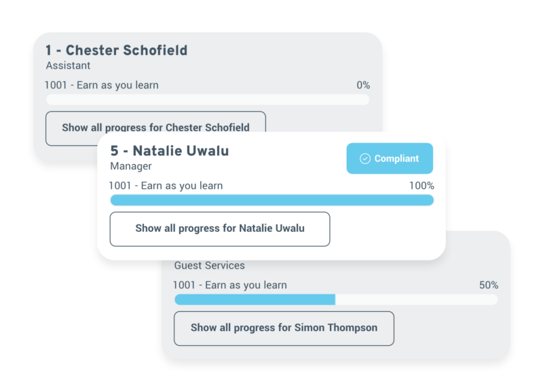Viewport: 543px width, 392px height.
Task: Select the "1 - Chester Schofield" name heading
Action: click(117, 50)
